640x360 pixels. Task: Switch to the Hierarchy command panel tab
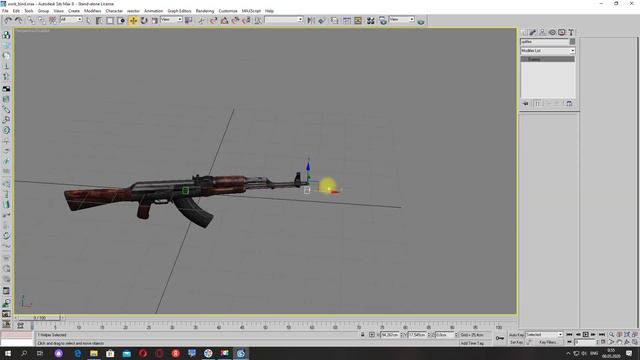[x=542, y=32]
